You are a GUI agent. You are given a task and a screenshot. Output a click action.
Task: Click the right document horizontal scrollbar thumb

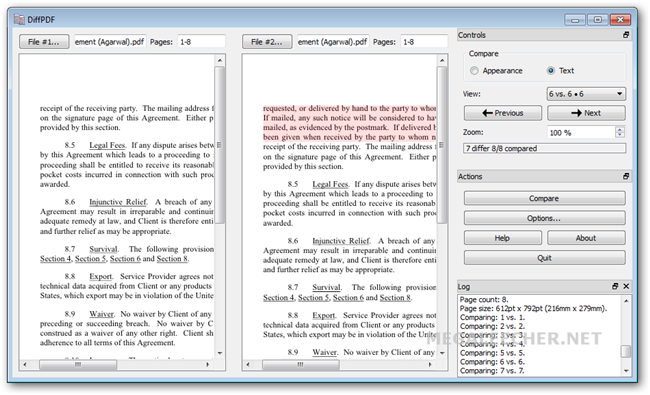pos(301,365)
